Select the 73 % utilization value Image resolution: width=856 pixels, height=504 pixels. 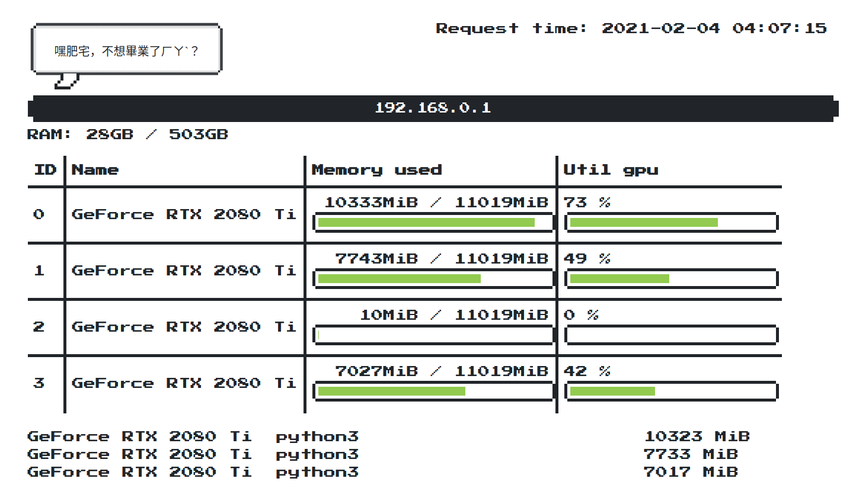coord(587,203)
